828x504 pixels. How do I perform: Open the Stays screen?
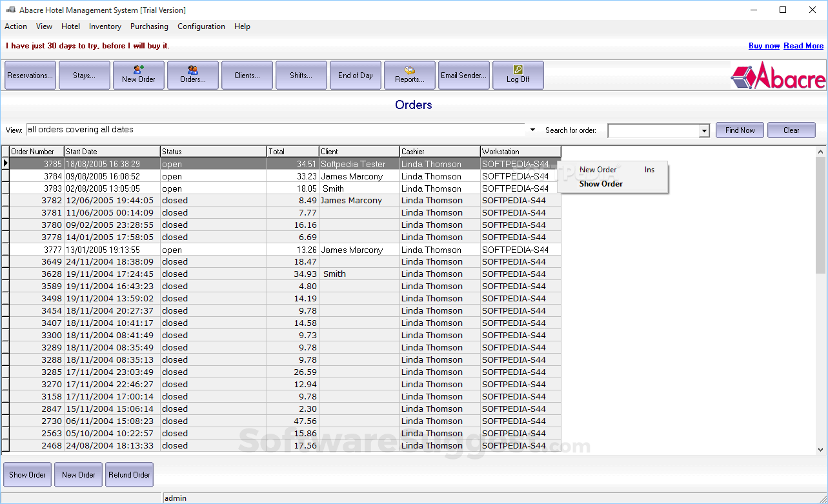click(x=84, y=75)
